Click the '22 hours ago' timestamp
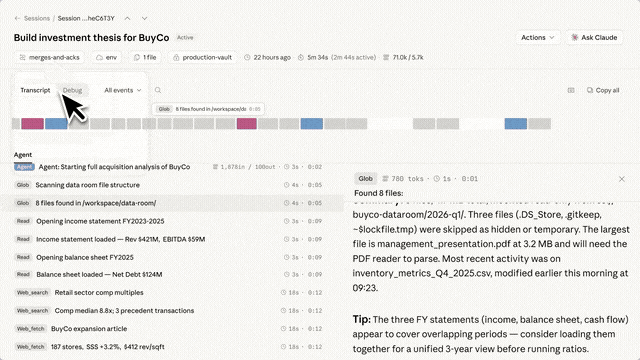640x360 pixels. coord(272,58)
